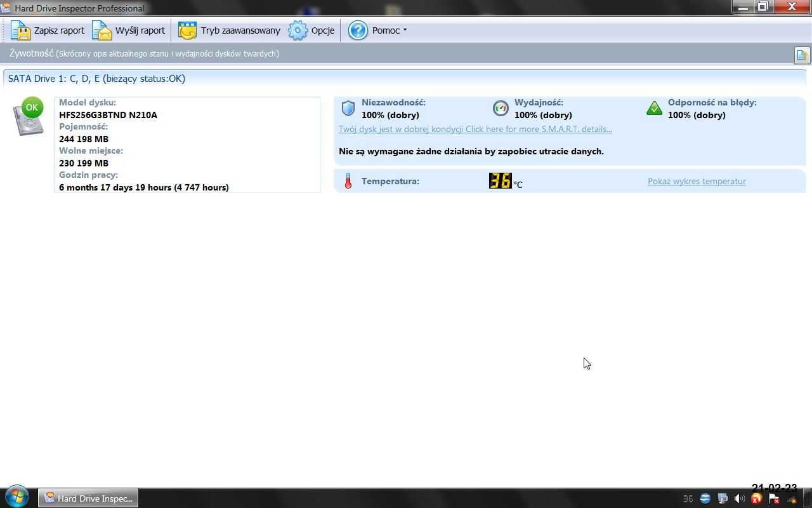The width and height of the screenshot is (812, 508).
Task: Click the 36 °C temperature digital display
Action: coord(501,181)
